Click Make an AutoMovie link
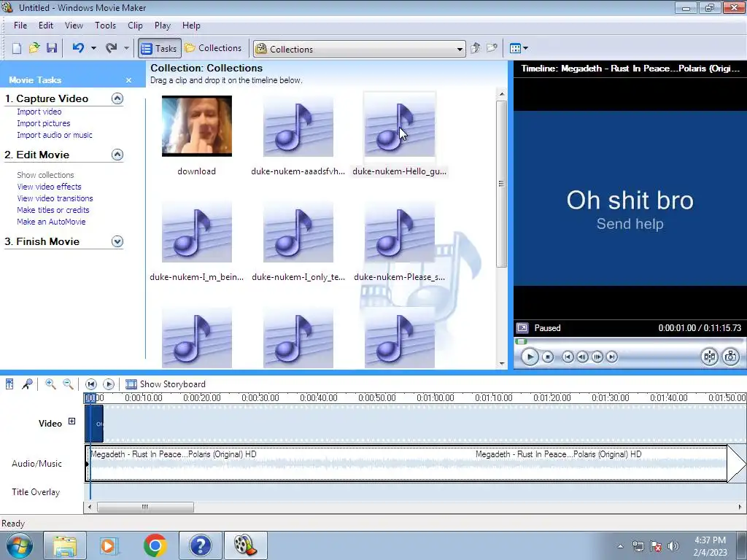The height and width of the screenshot is (560, 747). pyautogui.click(x=51, y=222)
